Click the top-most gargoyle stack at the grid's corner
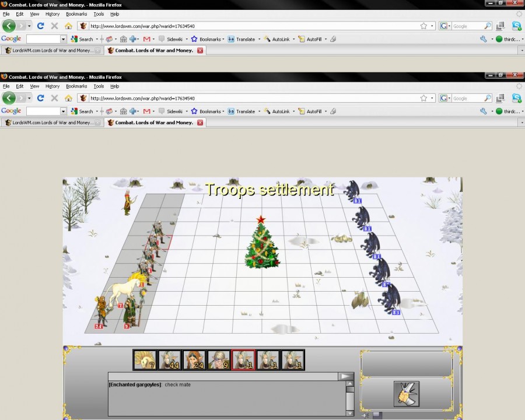 pyautogui.click(x=352, y=190)
